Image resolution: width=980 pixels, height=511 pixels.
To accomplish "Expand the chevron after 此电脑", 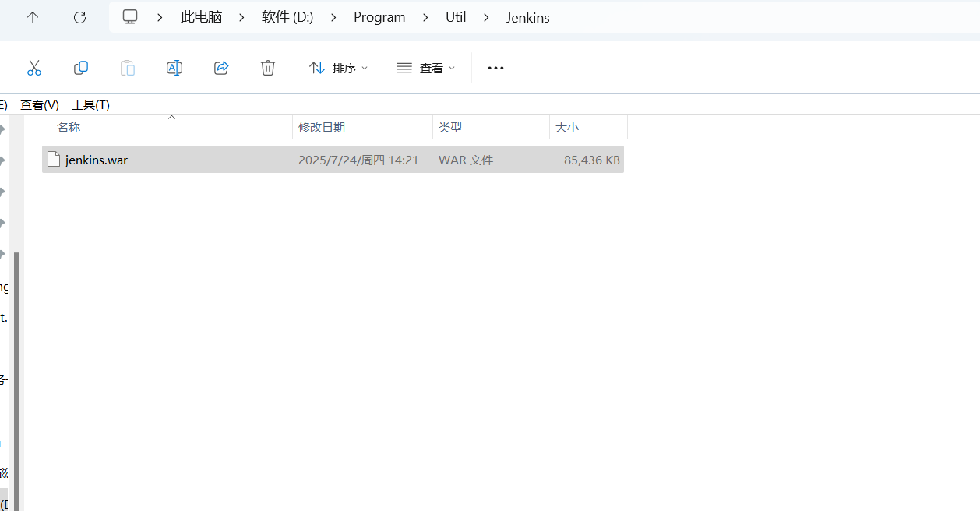I will pyautogui.click(x=242, y=17).
